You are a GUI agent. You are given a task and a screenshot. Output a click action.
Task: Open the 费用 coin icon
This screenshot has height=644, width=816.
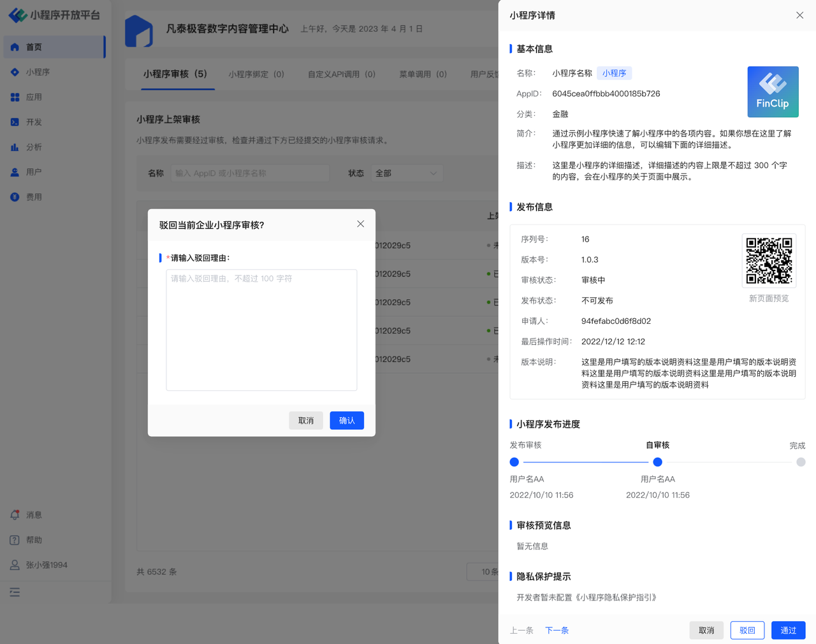tap(15, 197)
